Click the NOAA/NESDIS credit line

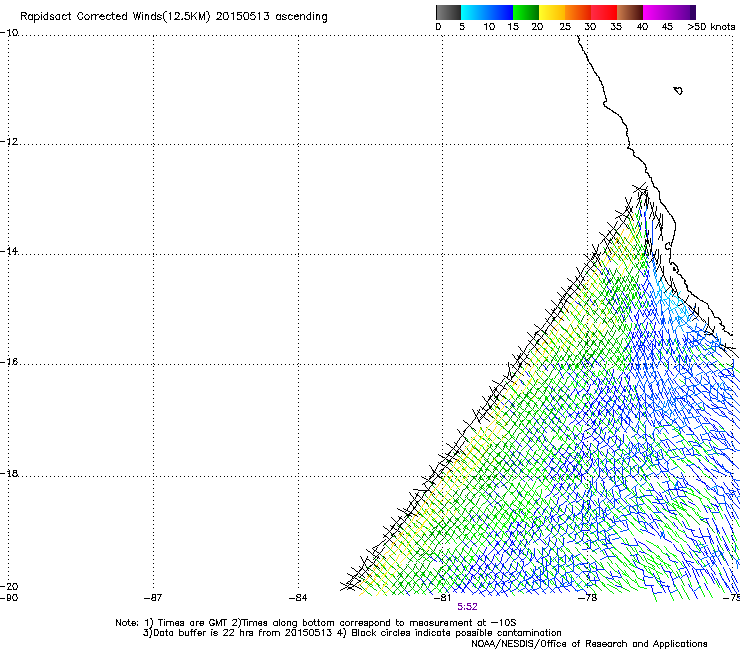(x=589, y=644)
